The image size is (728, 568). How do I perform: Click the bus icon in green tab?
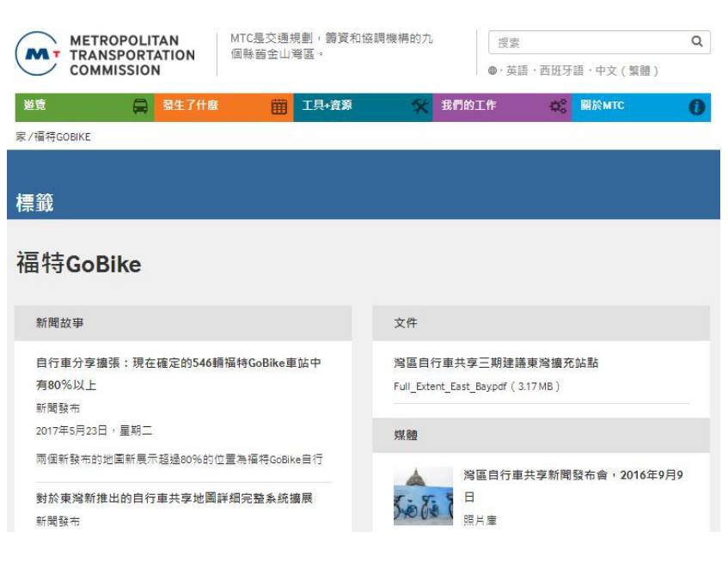point(141,107)
